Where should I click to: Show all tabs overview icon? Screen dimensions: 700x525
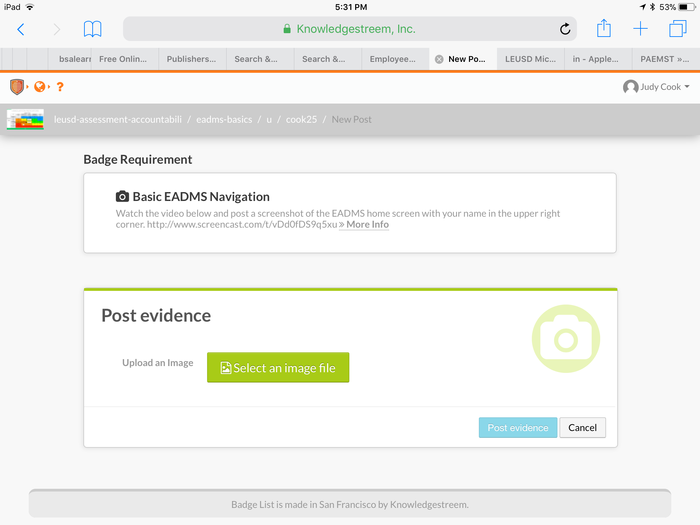pyautogui.click(x=678, y=29)
